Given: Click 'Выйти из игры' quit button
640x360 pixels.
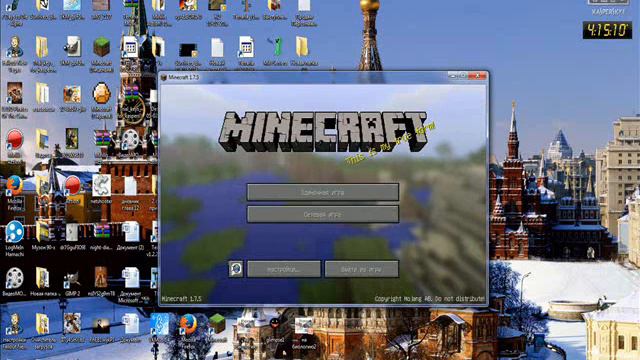Looking at the screenshot, I should [362, 269].
